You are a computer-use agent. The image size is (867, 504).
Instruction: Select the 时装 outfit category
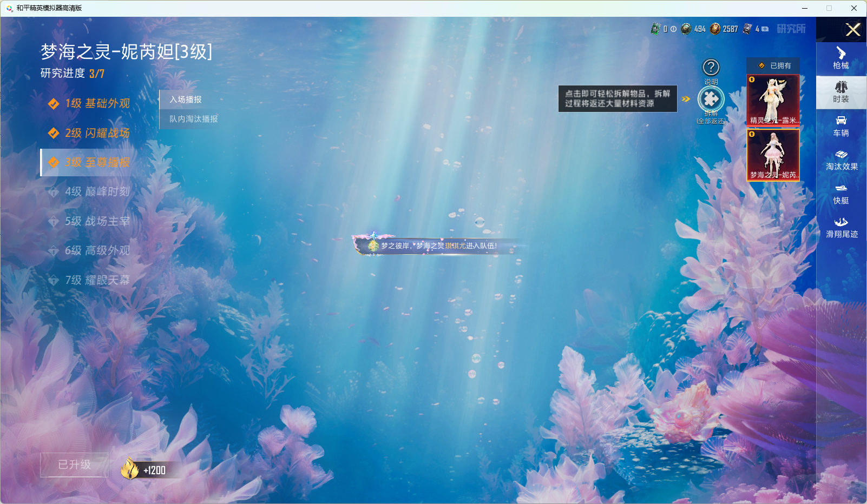841,92
